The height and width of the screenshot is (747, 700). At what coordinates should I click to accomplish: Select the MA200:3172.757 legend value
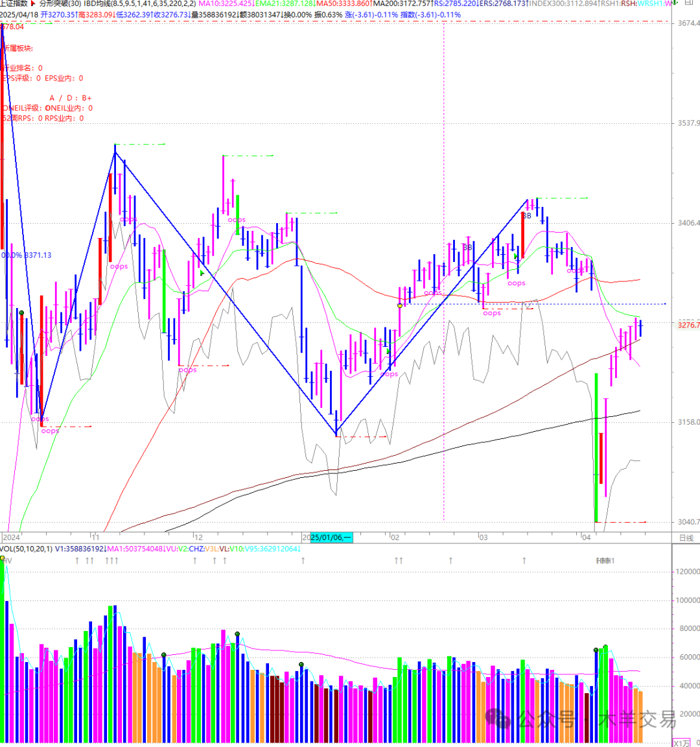pyautogui.click(x=402, y=3)
